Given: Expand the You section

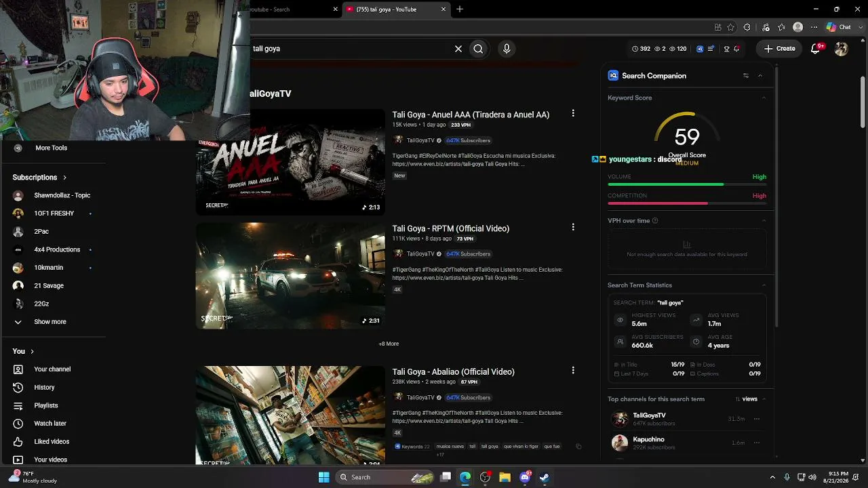Looking at the screenshot, I should point(23,351).
